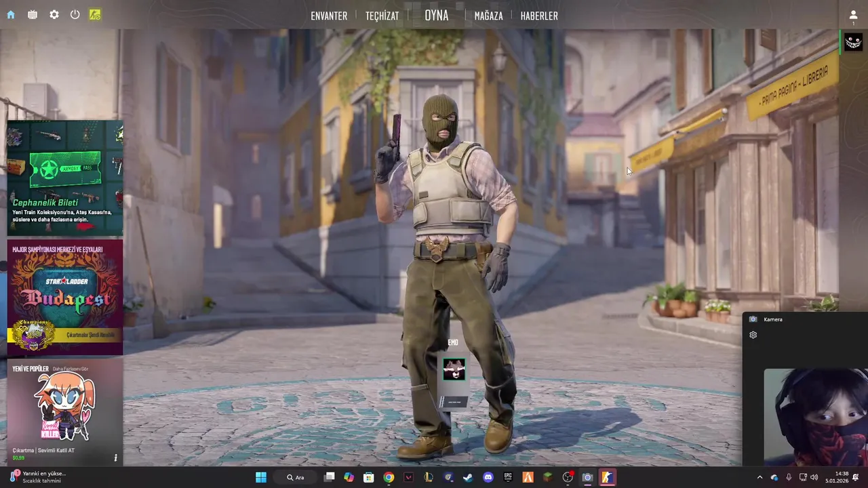This screenshot has height=488, width=868.
Task: Click the YENİ VE POPÜLER heading
Action: [31, 369]
